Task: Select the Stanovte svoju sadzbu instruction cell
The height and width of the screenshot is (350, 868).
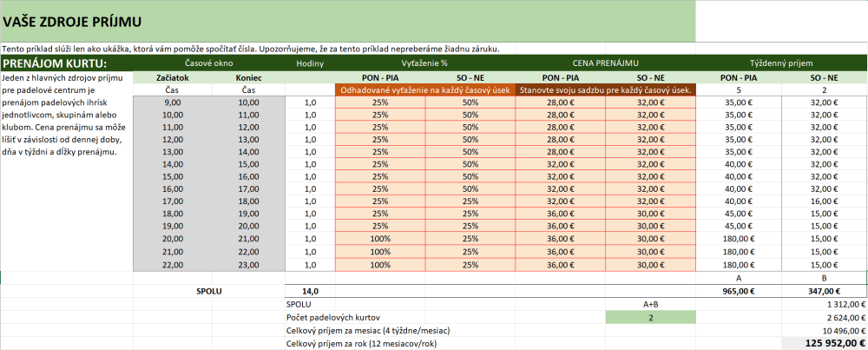Action: tap(605, 89)
